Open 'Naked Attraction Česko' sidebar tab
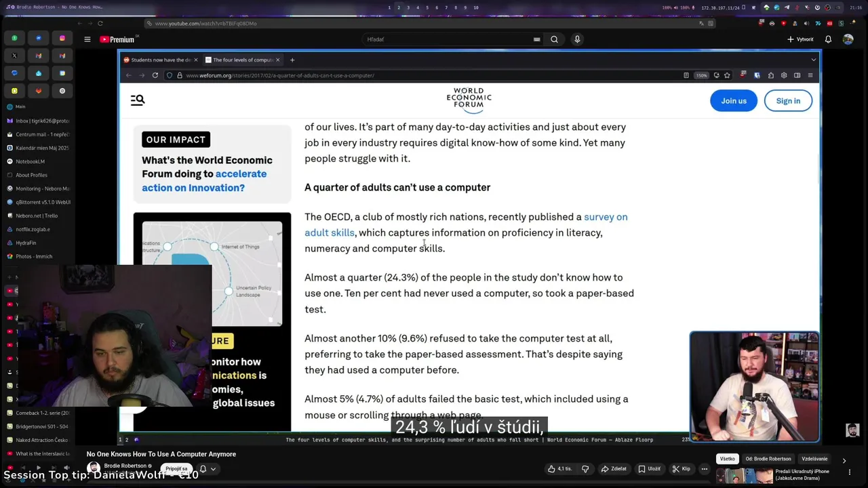Viewport: 868px width, 488px height. point(39,440)
